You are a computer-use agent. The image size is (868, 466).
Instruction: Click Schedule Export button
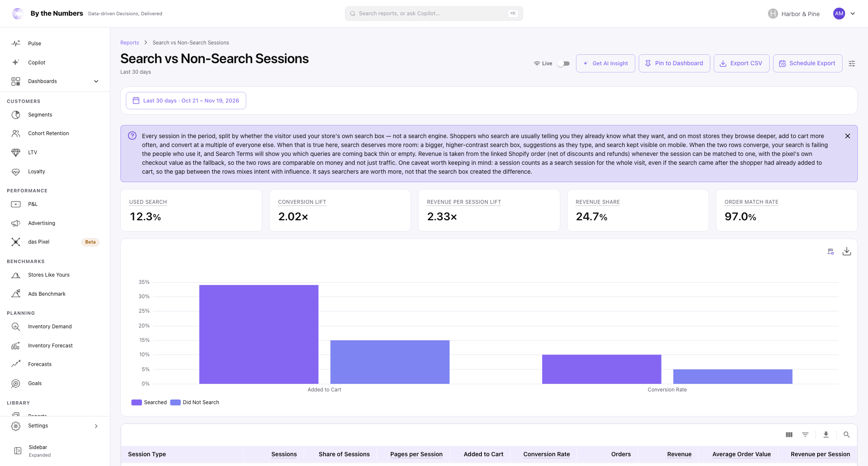point(808,64)
